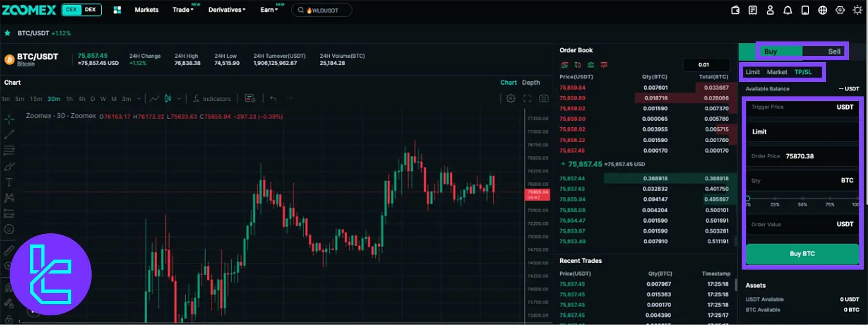868x325 pixels.
Task: Expand more timeframes chevron after 3m
Action: [139, 98]
